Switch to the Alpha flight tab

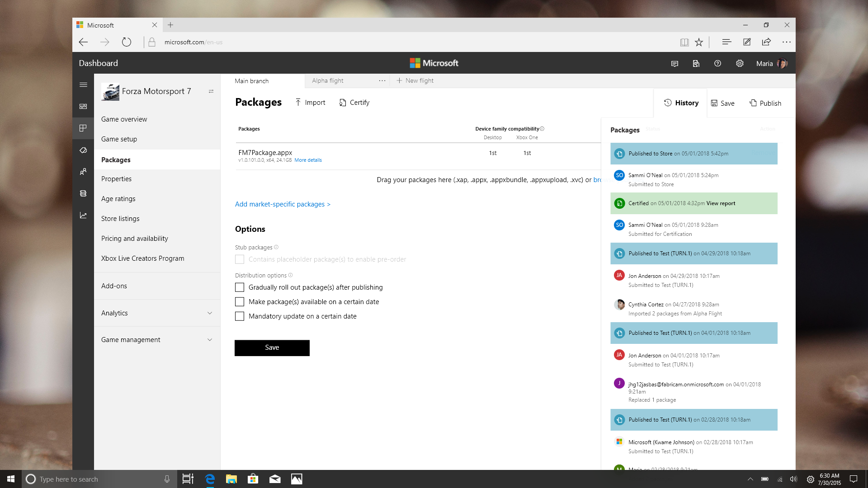point(328,81)
